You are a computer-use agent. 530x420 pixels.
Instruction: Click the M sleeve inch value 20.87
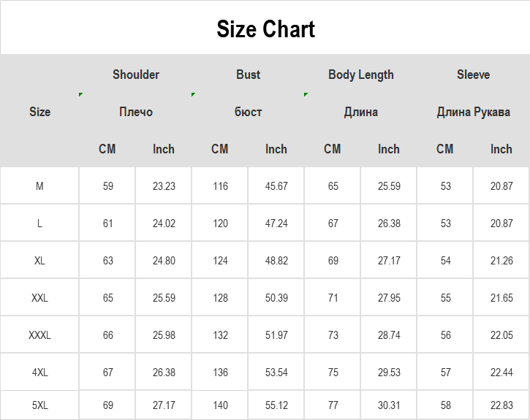(501, 186)
